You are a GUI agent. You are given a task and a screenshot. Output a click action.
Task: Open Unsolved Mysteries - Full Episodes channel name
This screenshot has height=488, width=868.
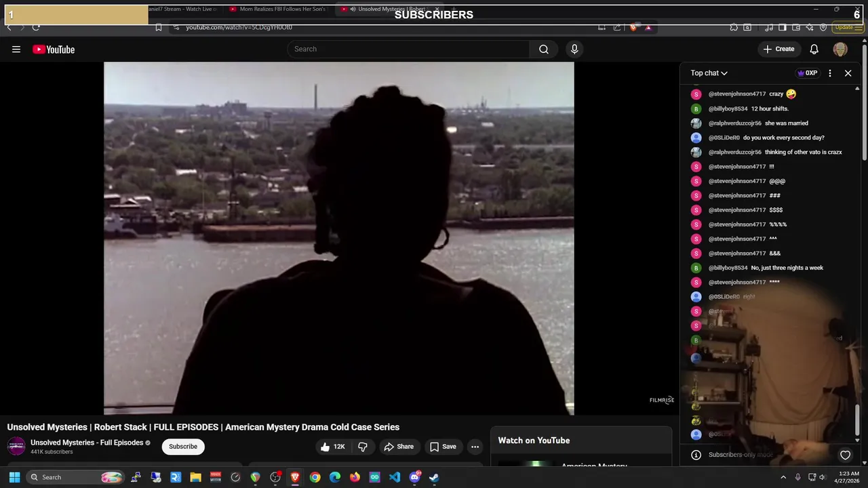click(87, 443)
